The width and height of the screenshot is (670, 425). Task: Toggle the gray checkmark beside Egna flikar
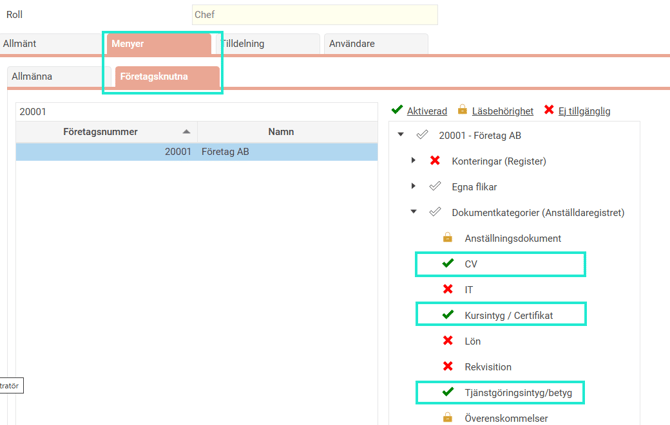coord(435,186)
